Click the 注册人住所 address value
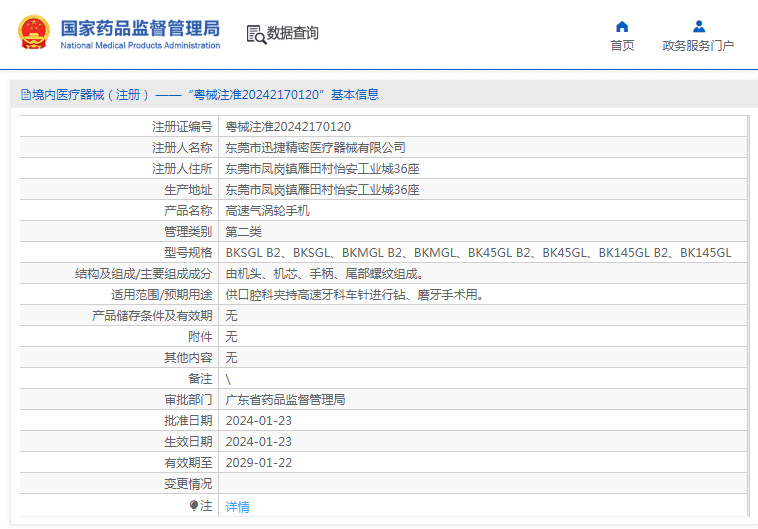This screenshot has height=529, width=758. pos(322,169)
